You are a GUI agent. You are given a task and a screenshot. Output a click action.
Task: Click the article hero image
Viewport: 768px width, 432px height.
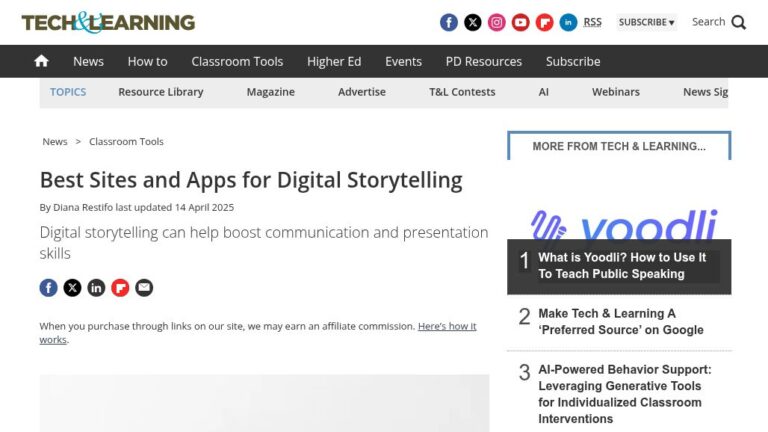pos(264,404)
